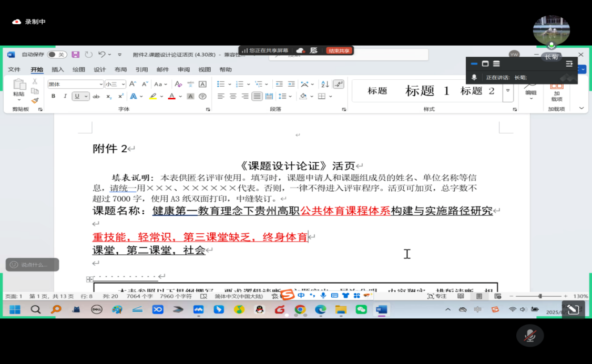The width and height of the screenshot is (592, 364).
Task: Open the 审阅 ribbon tab
Action: point(183,69)
